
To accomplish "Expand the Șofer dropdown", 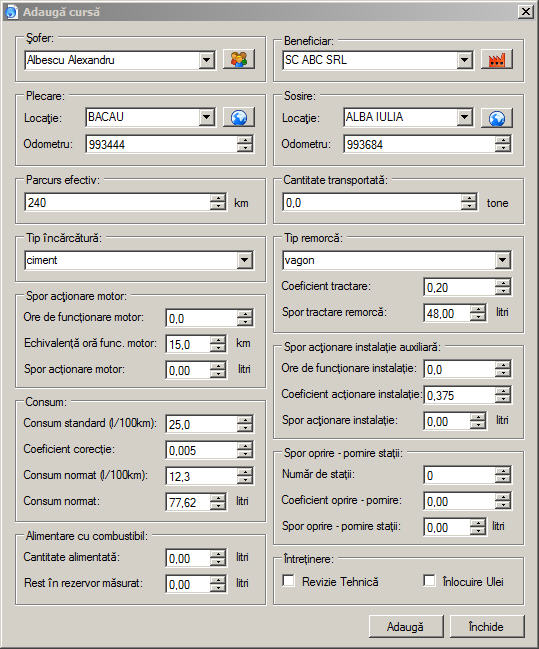I will (207, 60).
